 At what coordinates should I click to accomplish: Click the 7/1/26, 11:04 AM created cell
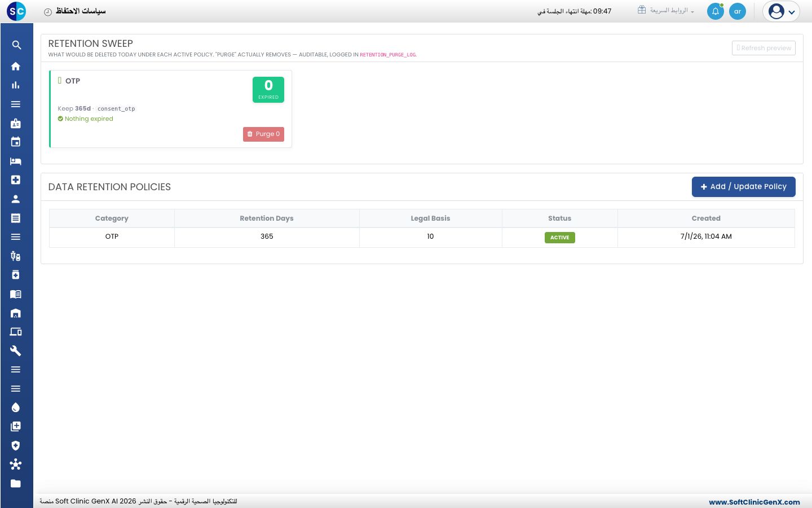point(706,237)
